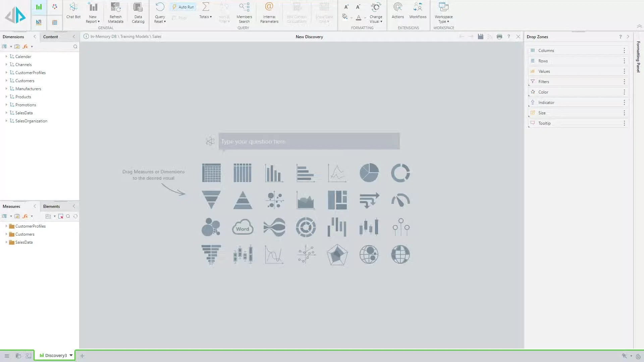Switch to the Elements tab
Image resolution: width=644 pixels, height=362 pixels.
click(x=51, y=206)
